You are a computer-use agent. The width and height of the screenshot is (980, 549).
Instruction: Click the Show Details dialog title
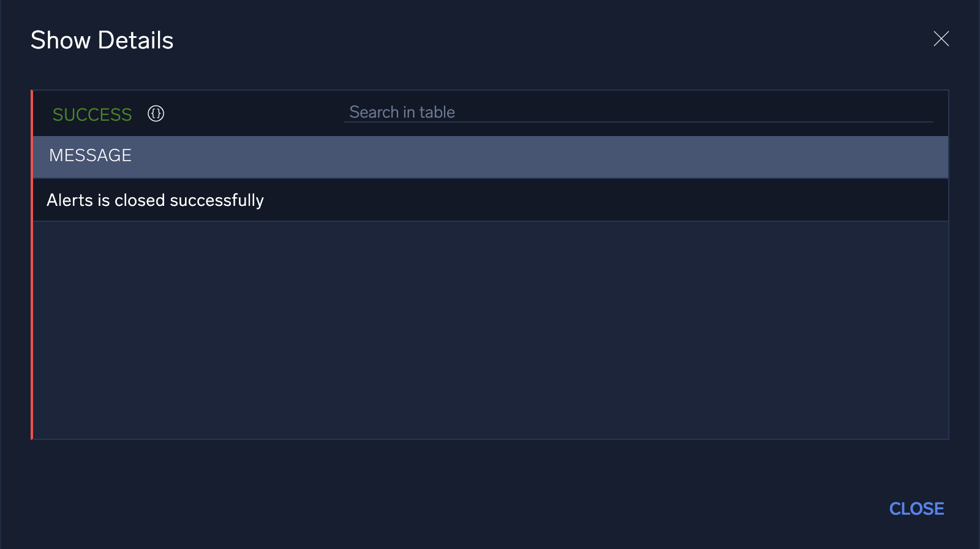coord(102,40)
